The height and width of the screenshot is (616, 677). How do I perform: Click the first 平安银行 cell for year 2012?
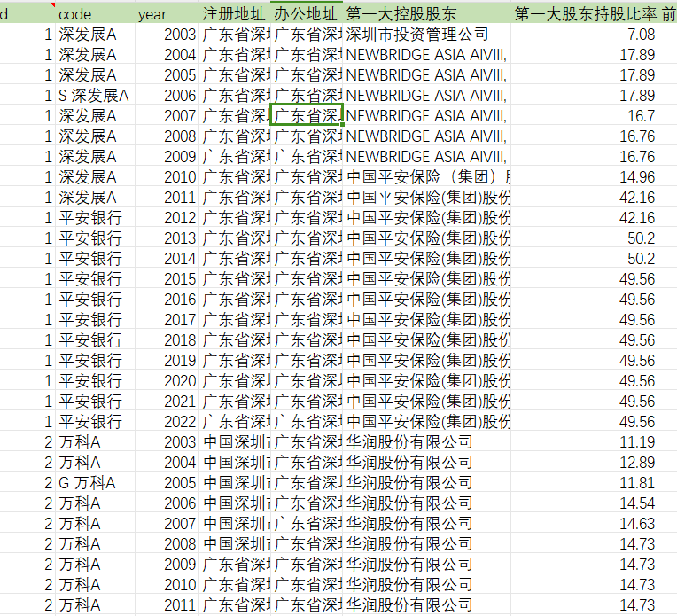click(x=95, y=218)
